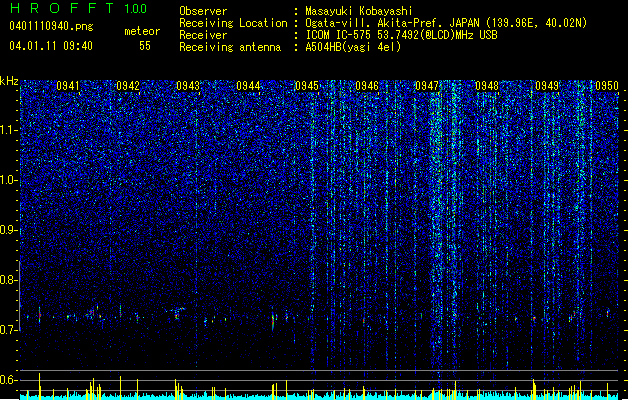
Task: Click the 0942 time marker
Action: tap(128, 86)
